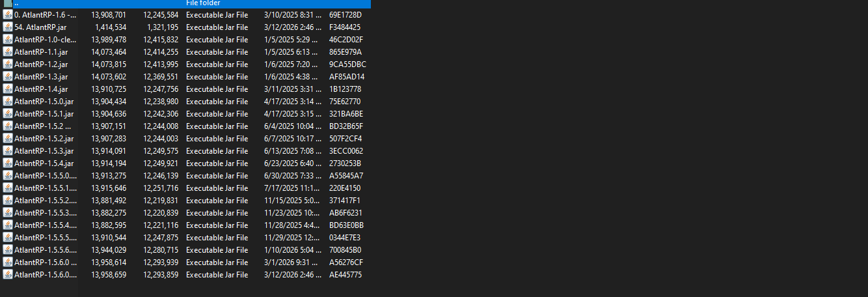
Task: Click the CRC value 700845B0
Action: click(345, 249)
